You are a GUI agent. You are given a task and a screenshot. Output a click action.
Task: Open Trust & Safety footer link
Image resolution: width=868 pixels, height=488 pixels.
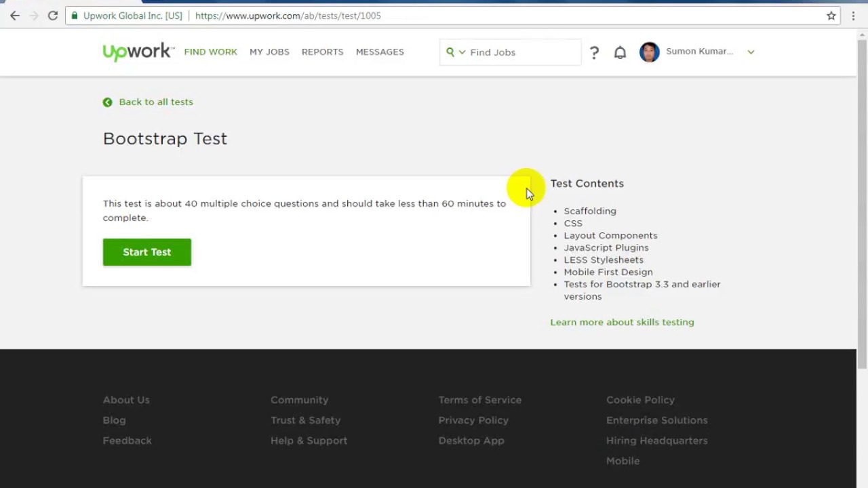click(305, 420)
